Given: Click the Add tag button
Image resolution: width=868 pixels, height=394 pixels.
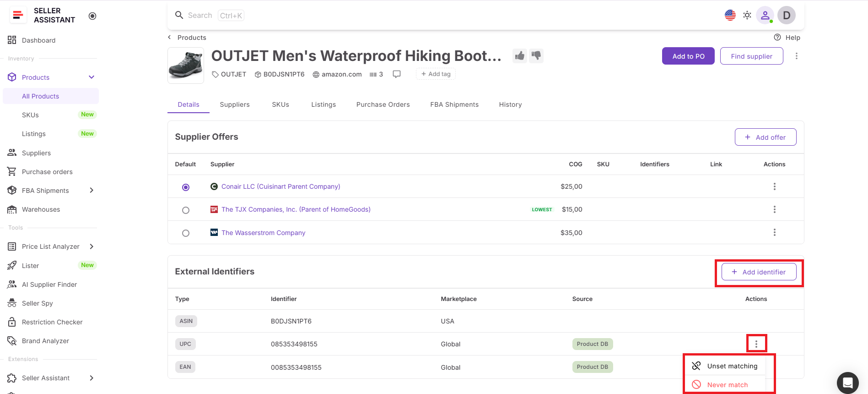Looking at the screenshot, I should [x=436, y=74].
